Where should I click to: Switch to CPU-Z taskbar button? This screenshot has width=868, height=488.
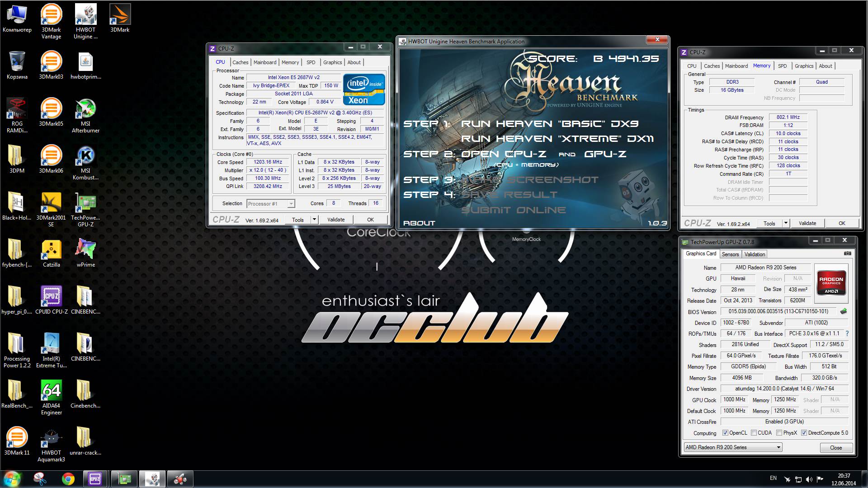[x=95, y=479]
